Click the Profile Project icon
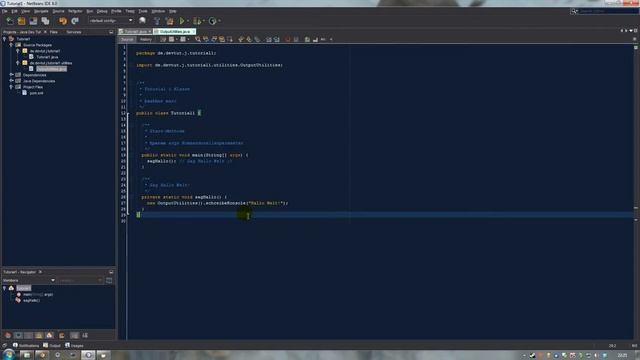Screen dimensions: 640x360 pos(212,21)
